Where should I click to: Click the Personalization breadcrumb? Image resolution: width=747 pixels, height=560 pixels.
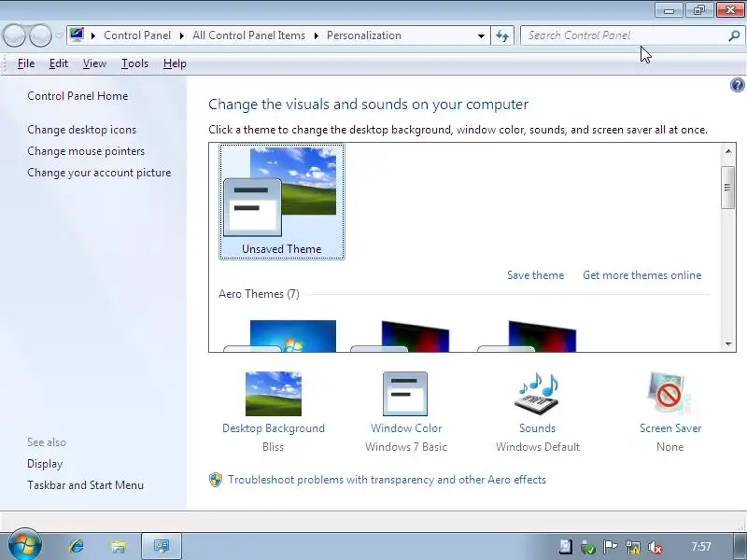pyautogui.click(x=364, y=35)
